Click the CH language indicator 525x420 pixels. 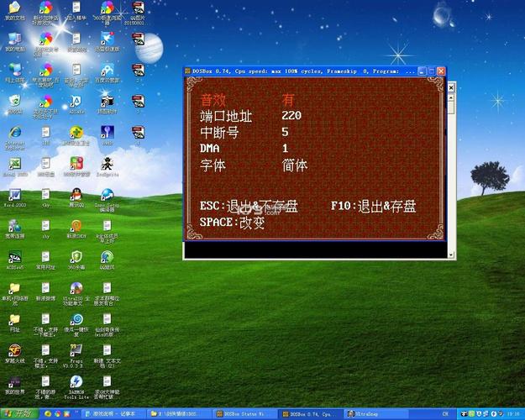tap(445, 414)
